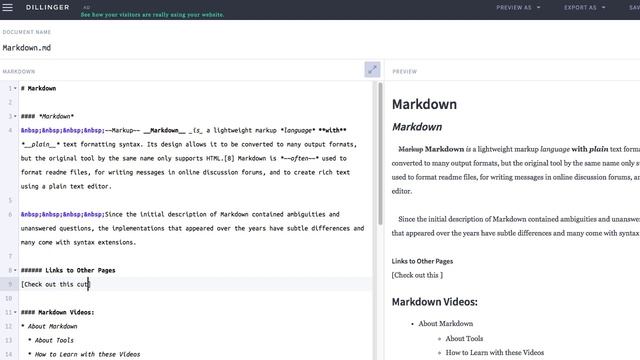Click the '[Check out this cut' editor line

point(55,284)
